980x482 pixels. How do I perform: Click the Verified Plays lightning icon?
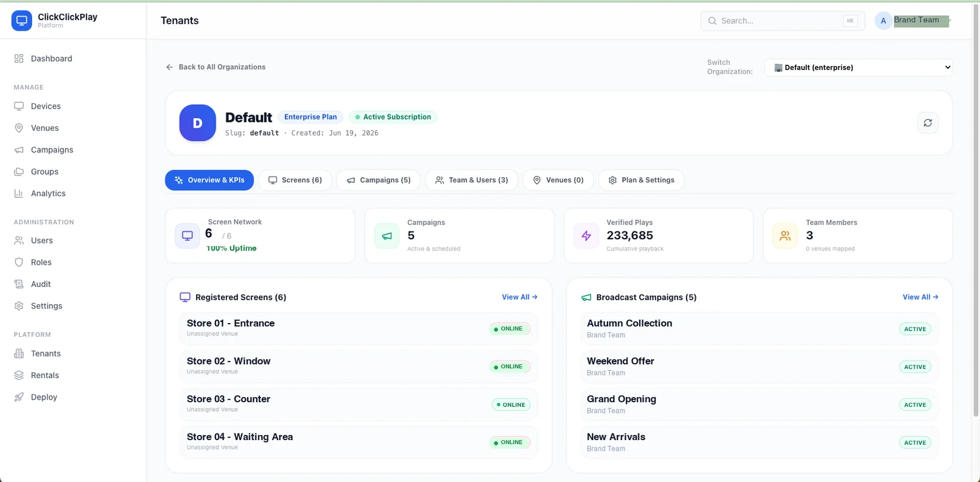coord(586,236)
